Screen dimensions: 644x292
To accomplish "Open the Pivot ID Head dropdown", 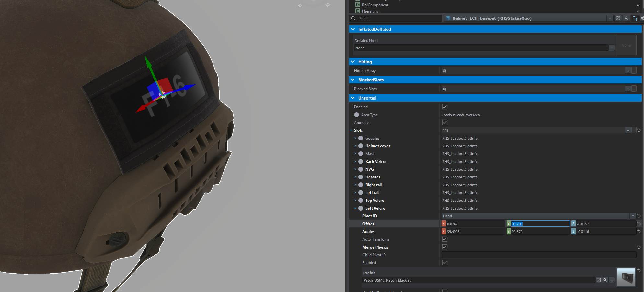I will click(633, 216).
